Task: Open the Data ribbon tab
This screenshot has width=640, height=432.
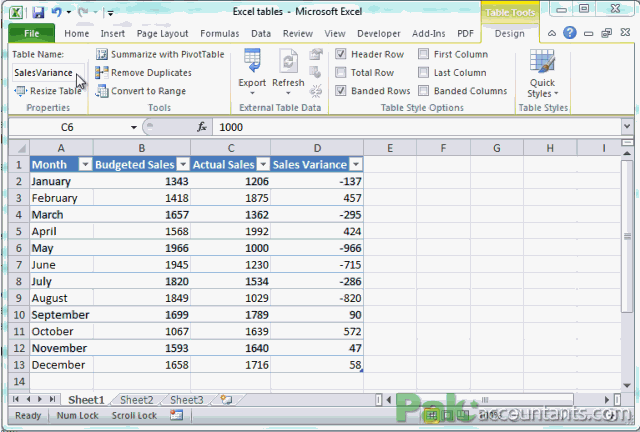Action: pyautogui.click(x=261, y=33)
